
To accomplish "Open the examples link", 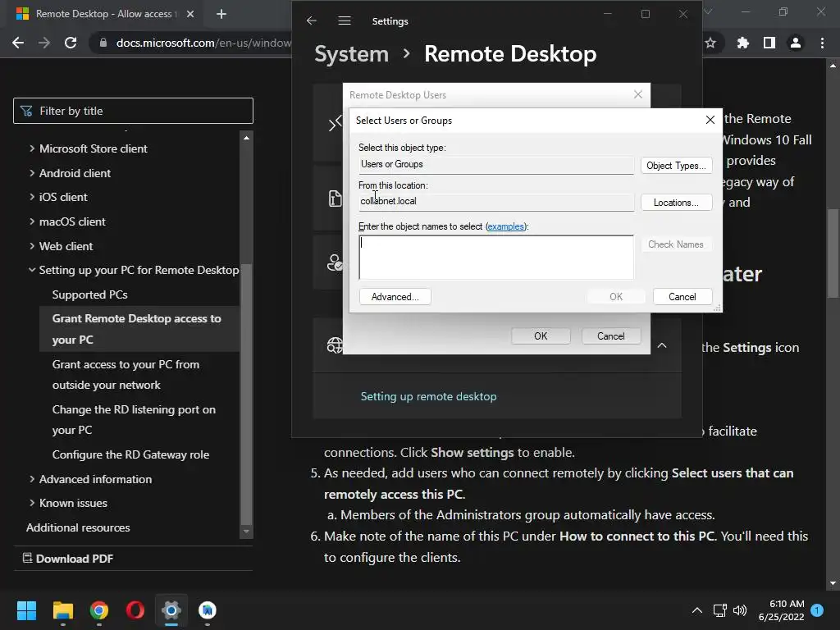I will pos(505,226).
